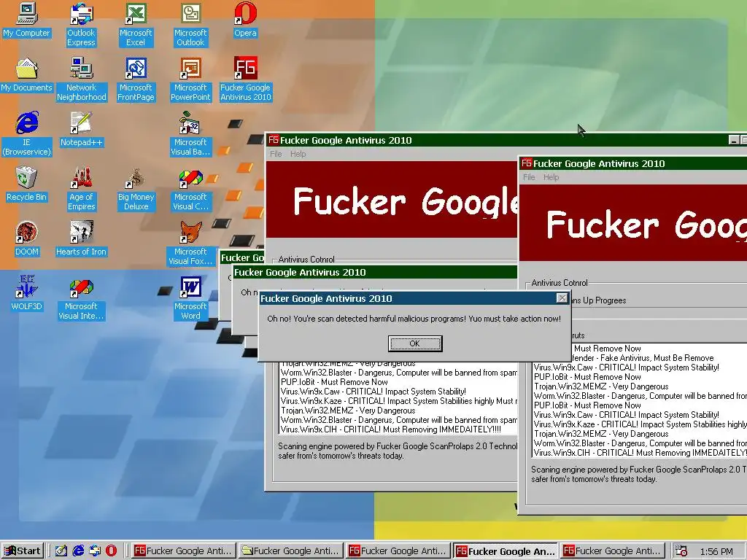
Task: Click OK in the antivirus alert dialog
Action: pos(415,343)
